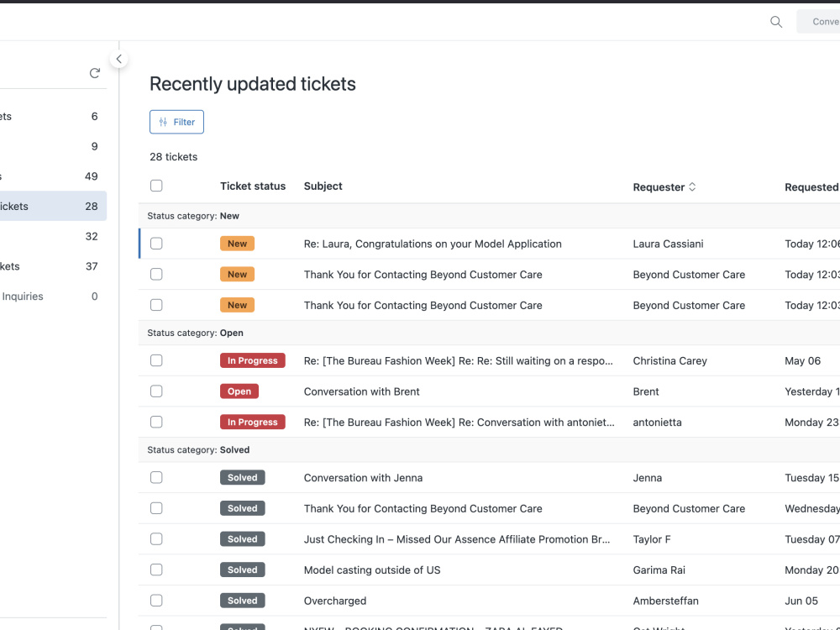Select checkbox for Conversation with Brent
Screen dimensions: 840x630
156,391
